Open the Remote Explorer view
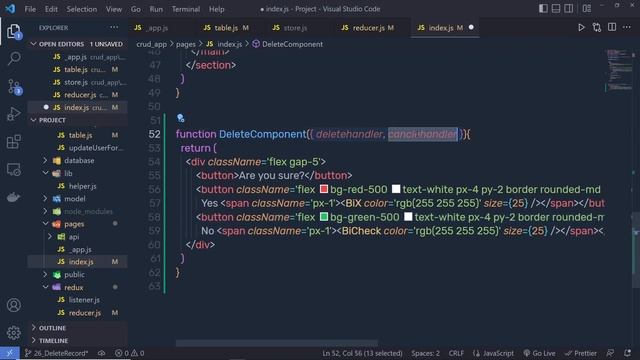640x360 pixels. click(13, 169)
